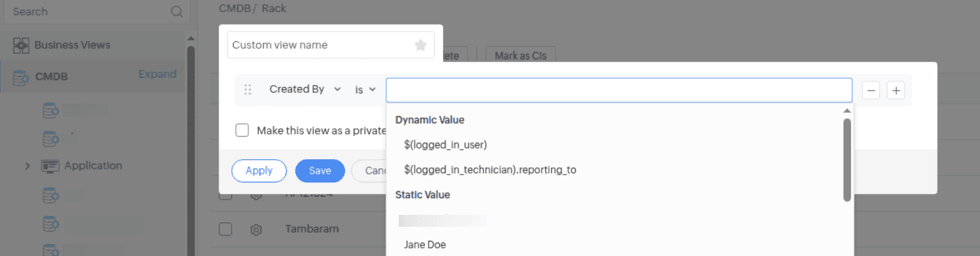The image size is (980, 256).
Task: Click the Apply button
Action: (x=259, y=170)
